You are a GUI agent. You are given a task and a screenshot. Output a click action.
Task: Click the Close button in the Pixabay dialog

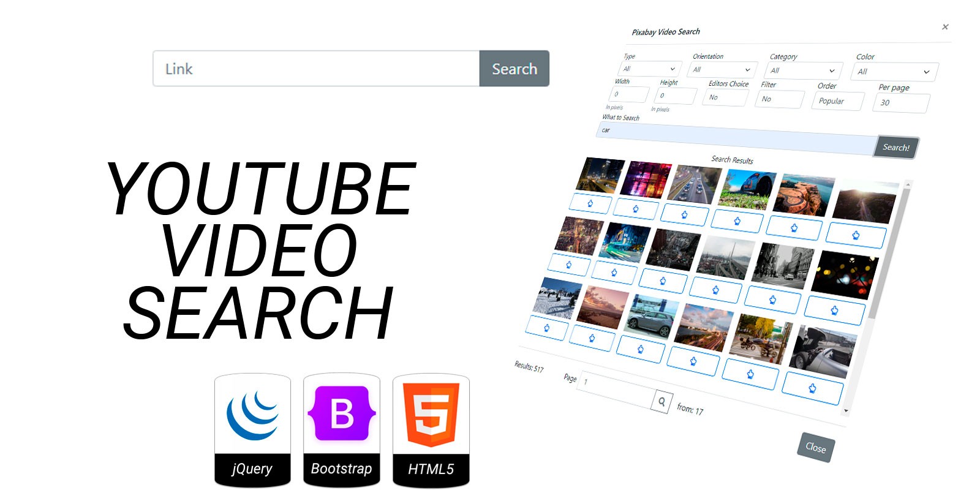816,447
